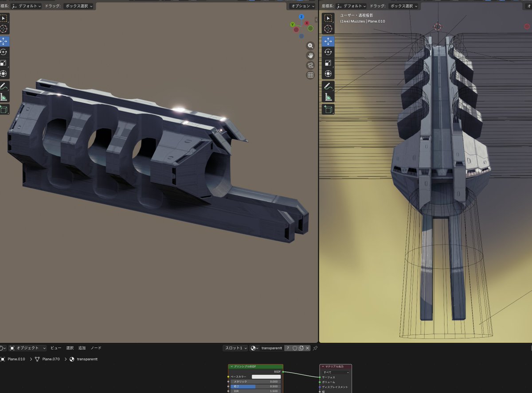Select the Cursor tool in right viewport
Screen dimensions: 532x393
(x=328, y=29)
